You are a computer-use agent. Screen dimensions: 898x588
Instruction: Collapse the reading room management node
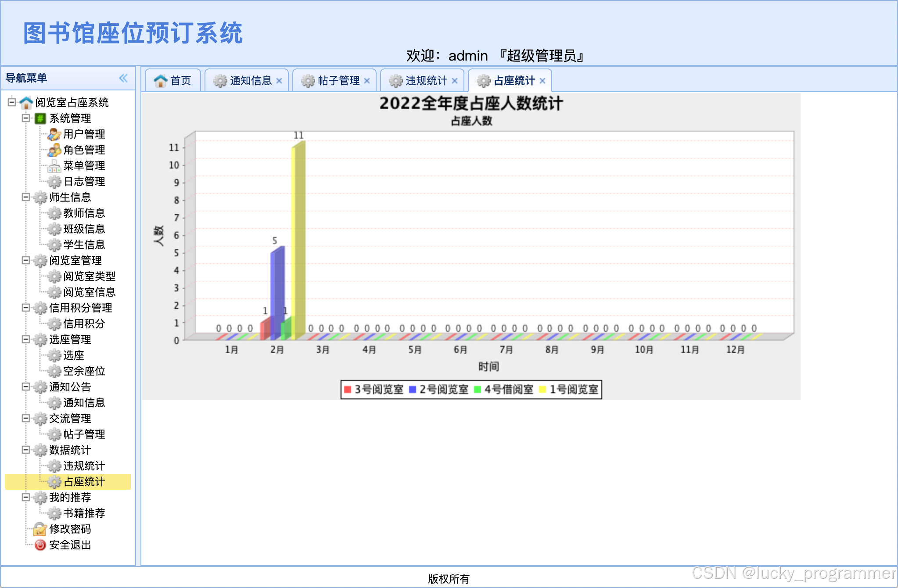(x=26, y=260)
